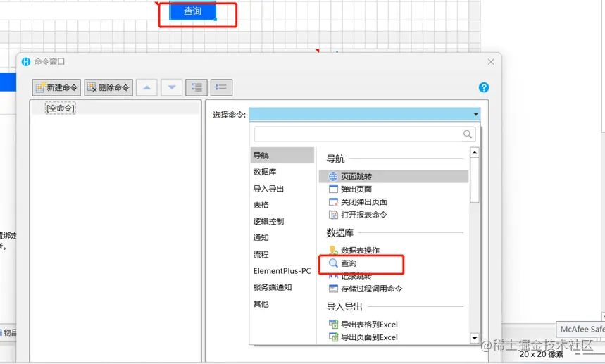Screen dimensions: 605x364
Task: Click the blue 查询 button on the design canvas
Action: (192, 11)
